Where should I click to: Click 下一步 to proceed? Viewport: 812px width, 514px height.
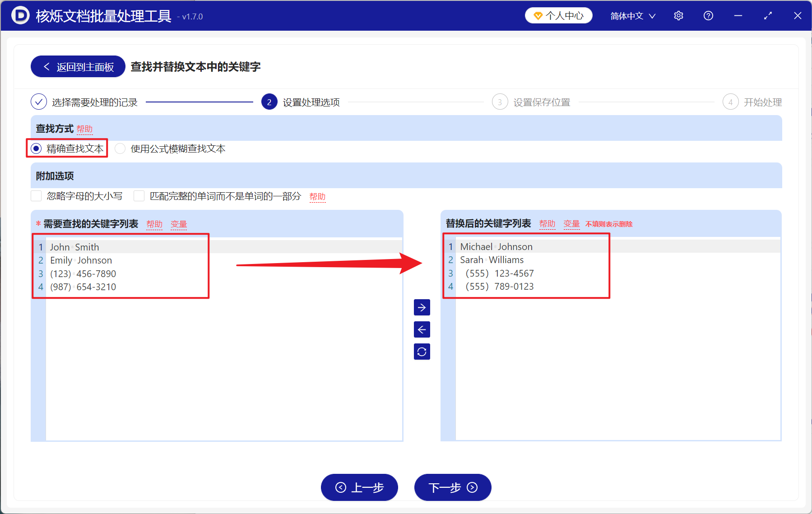pos(452,488)
